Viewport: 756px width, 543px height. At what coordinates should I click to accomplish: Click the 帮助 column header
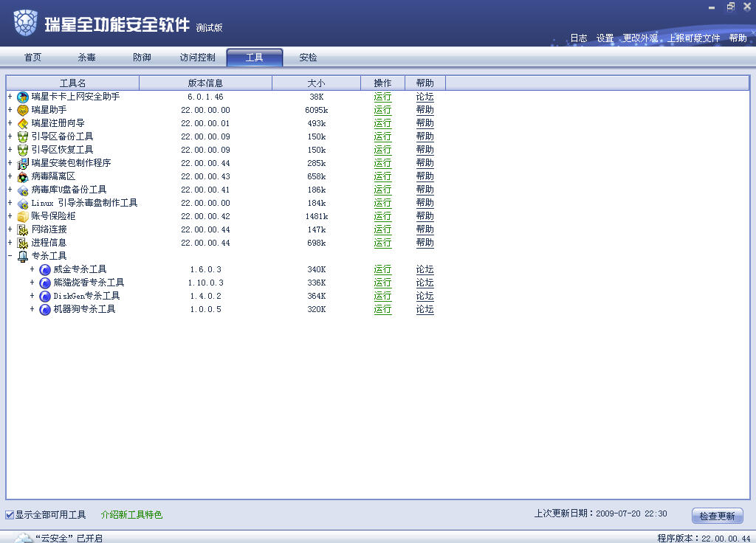[x=425, y=83]
